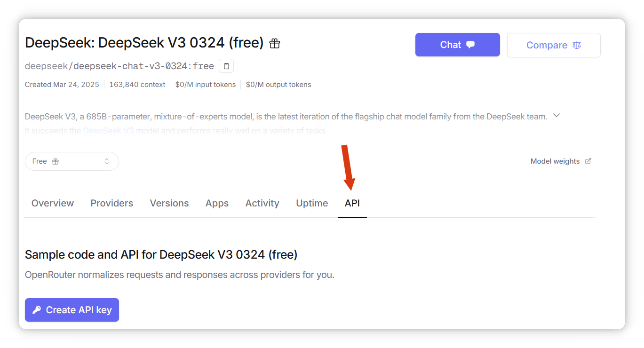Open the Providers tab

click(112, 203)
